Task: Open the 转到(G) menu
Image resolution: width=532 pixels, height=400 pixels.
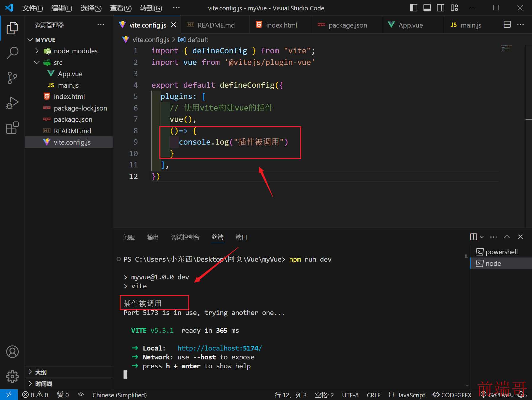Action: pyautogui.click(x=151, y=8)
